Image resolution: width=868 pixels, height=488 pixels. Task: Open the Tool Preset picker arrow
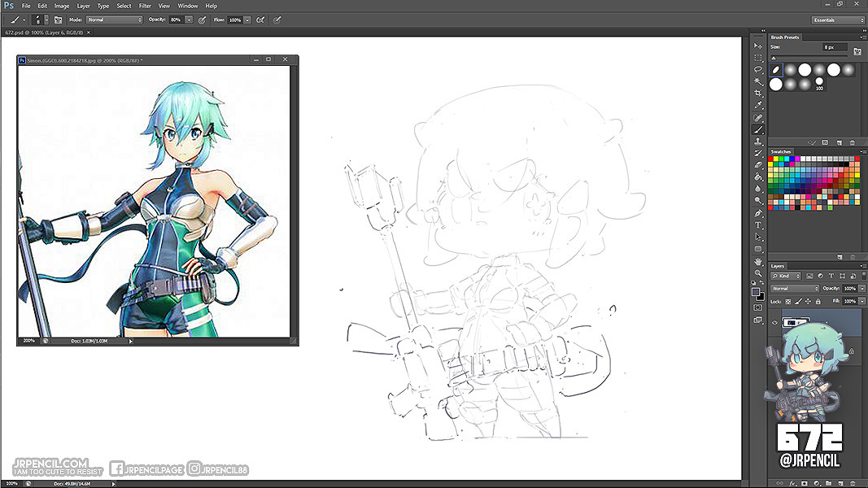pyautogui.click(x=24, y=20)
